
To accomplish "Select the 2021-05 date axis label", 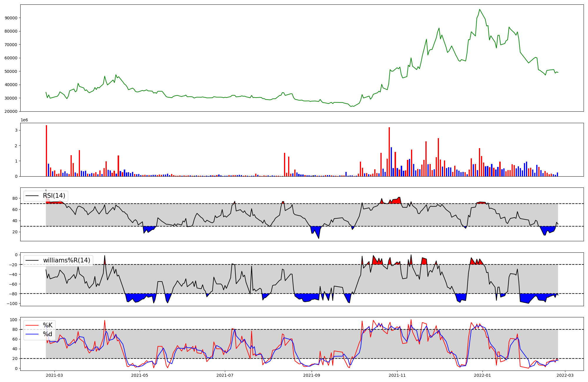I will click(x=140, y=375).
